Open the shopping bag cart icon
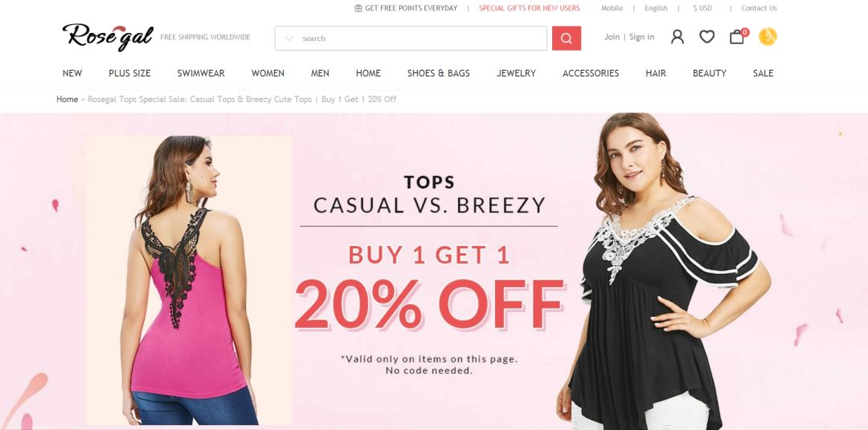 (737, 37)
